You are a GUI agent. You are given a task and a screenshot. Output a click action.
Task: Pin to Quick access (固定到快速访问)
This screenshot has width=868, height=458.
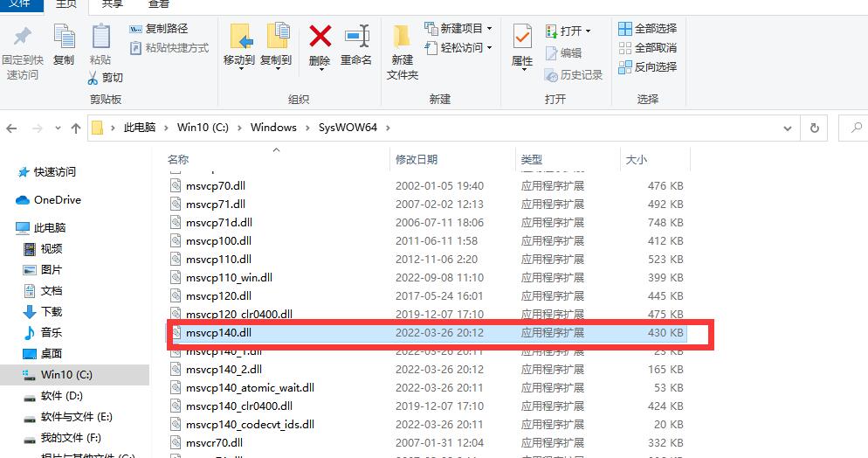(x=22, y=52)
